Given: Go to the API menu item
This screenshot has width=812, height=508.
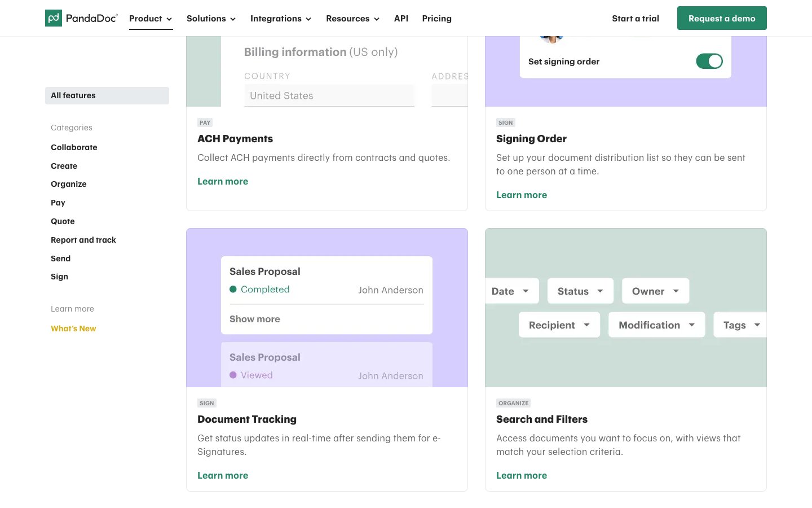Looking at the screenshot, I should pos(401,19).
